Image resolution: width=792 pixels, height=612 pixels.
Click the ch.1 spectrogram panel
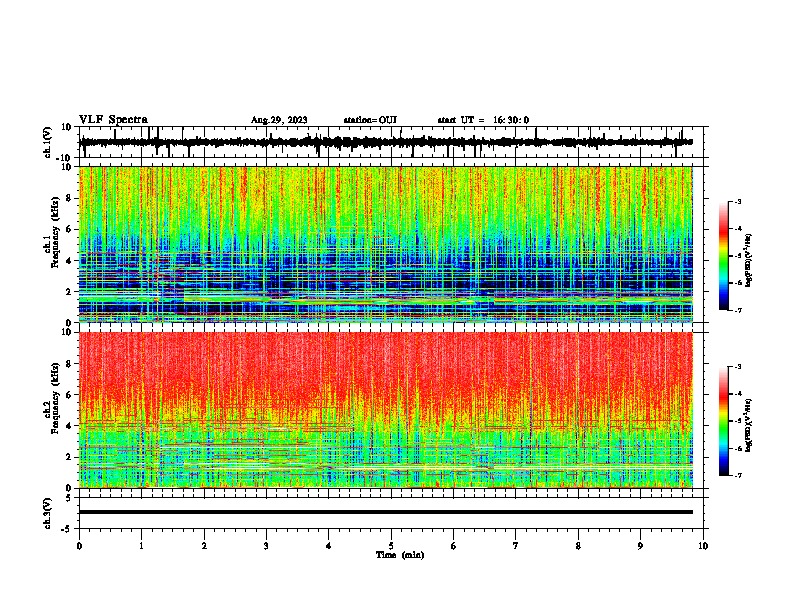(386, 244)
